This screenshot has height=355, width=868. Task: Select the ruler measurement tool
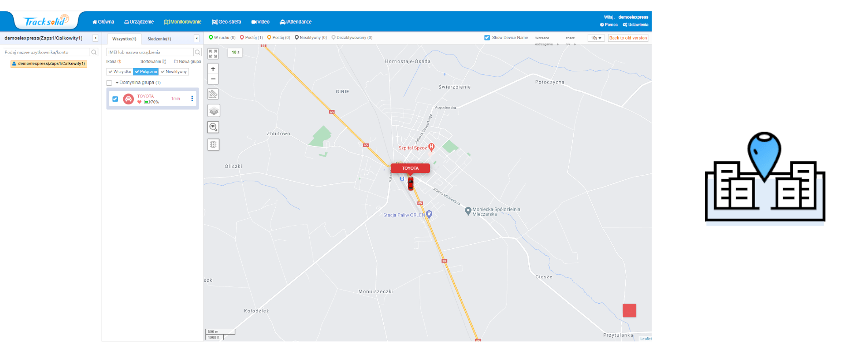(x=213, y=94)
